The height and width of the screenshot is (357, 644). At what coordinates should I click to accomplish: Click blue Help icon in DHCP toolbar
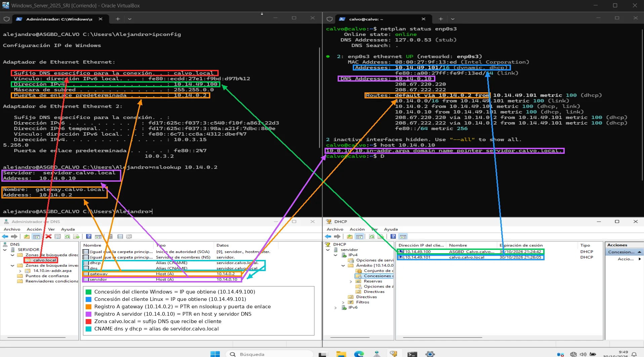(393, 236)
